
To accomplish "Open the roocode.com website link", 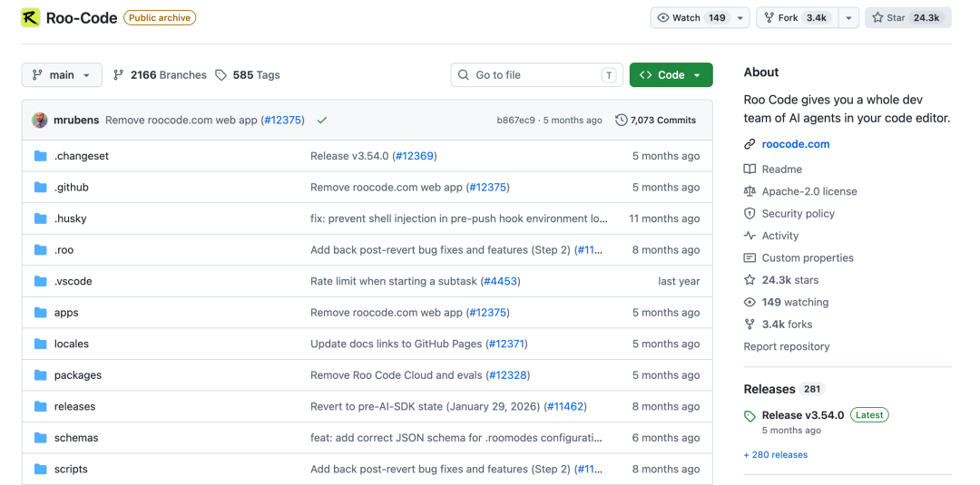I will click(x=796, y=144).
